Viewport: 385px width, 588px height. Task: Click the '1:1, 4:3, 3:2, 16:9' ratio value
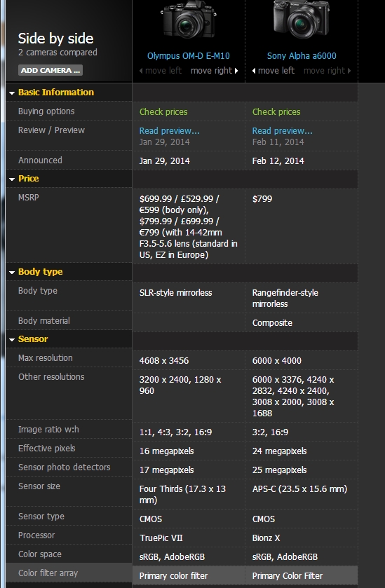(175, 432)
